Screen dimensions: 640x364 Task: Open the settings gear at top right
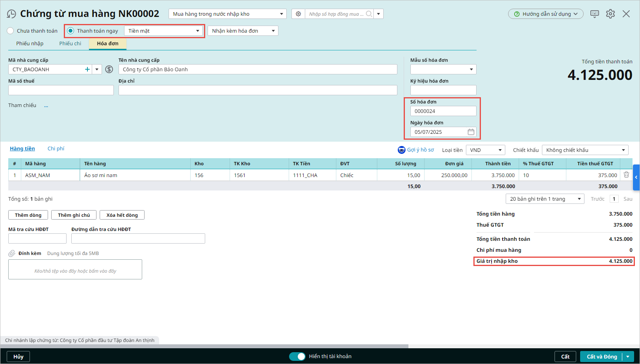[x=610, y=14]
